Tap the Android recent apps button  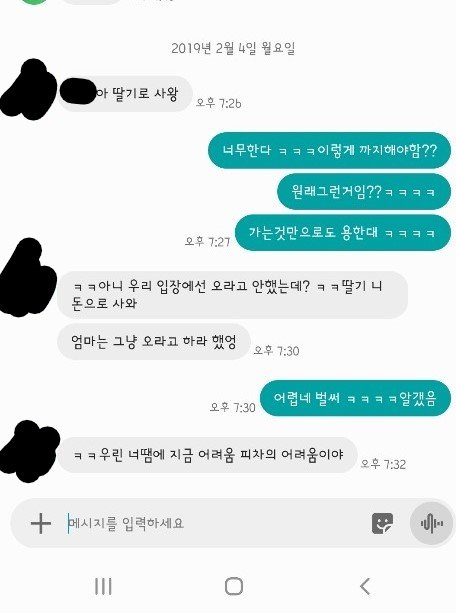point(103,586)
